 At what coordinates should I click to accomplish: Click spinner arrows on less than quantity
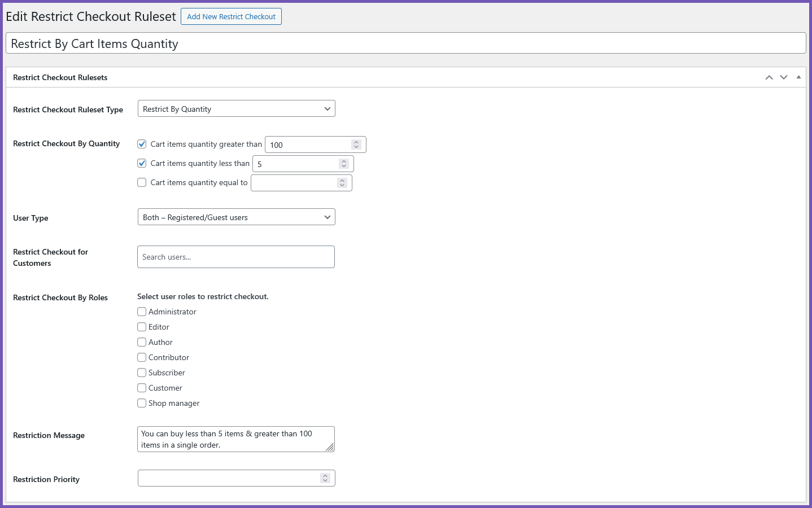[344, 164]
